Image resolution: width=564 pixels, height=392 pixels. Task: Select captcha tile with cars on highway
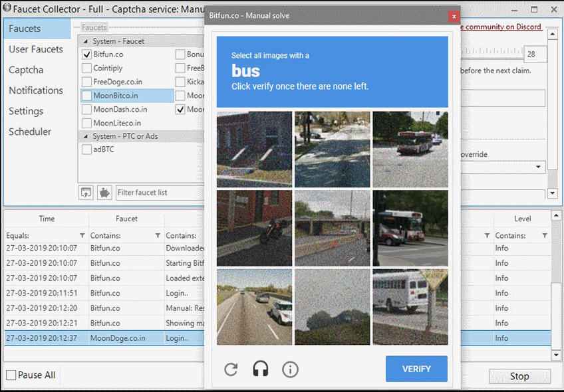(x=254, y=307)
